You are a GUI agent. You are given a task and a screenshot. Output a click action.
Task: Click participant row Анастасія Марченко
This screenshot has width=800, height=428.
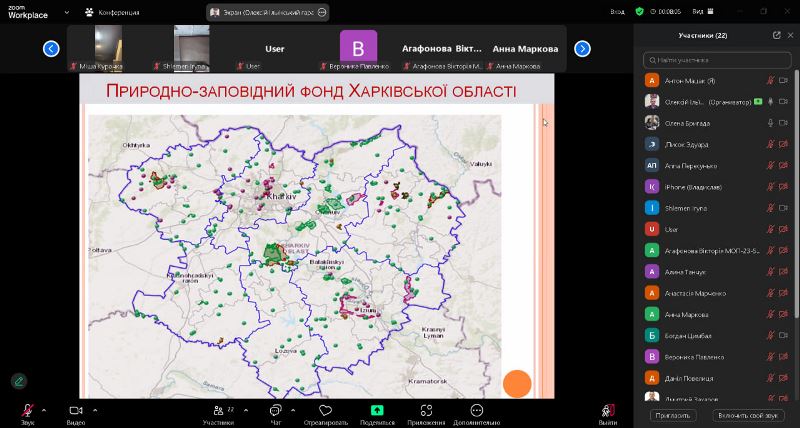[x=716, y=293]
